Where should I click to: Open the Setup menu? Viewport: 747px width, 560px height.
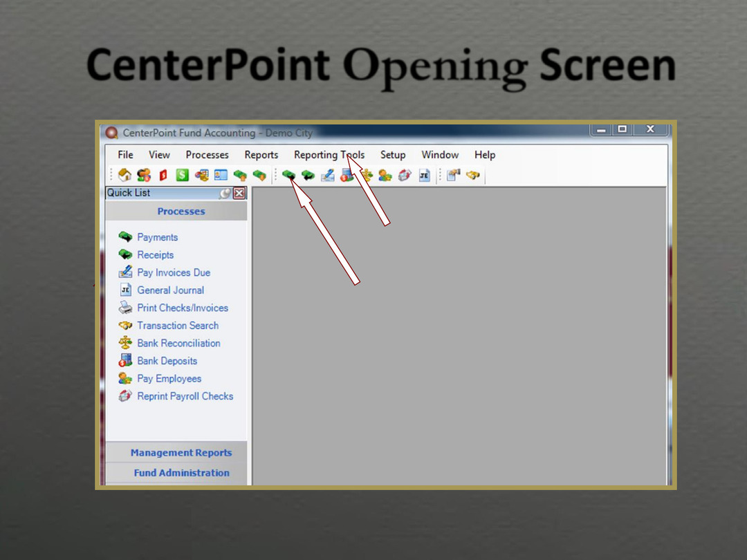pos(393,155)
